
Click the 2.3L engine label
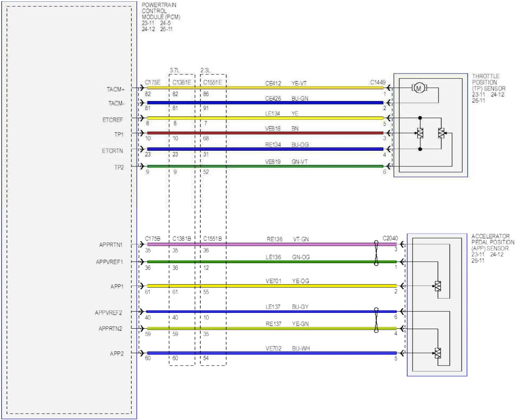(x=206, y=70)
